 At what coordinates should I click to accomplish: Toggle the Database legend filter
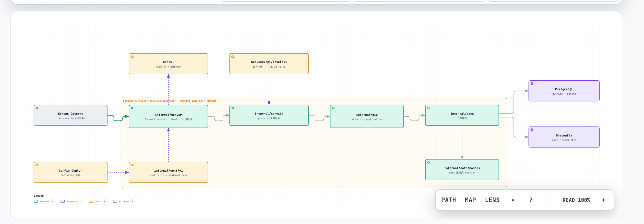point(71,201)
